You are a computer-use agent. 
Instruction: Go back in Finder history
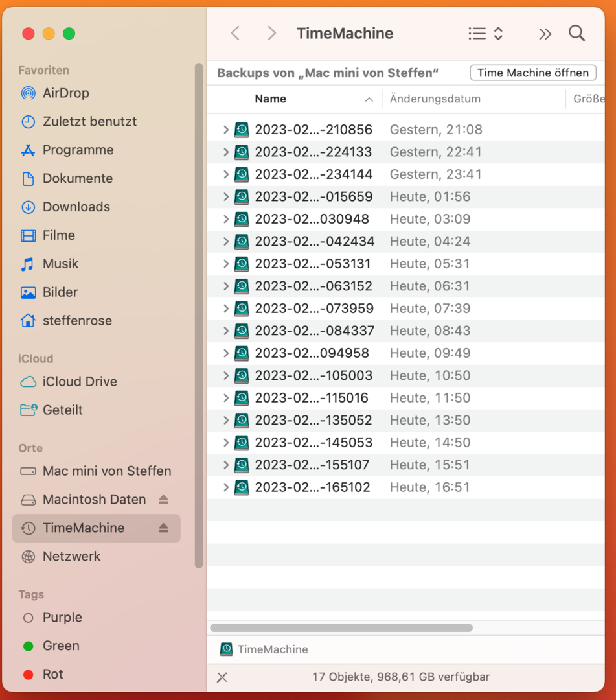tap(236, 33)
